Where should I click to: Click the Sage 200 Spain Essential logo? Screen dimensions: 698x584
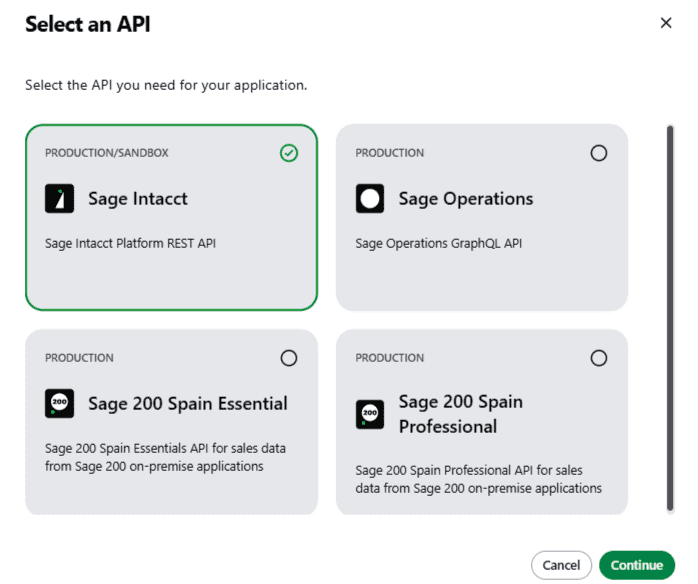(x=60, y=404)
